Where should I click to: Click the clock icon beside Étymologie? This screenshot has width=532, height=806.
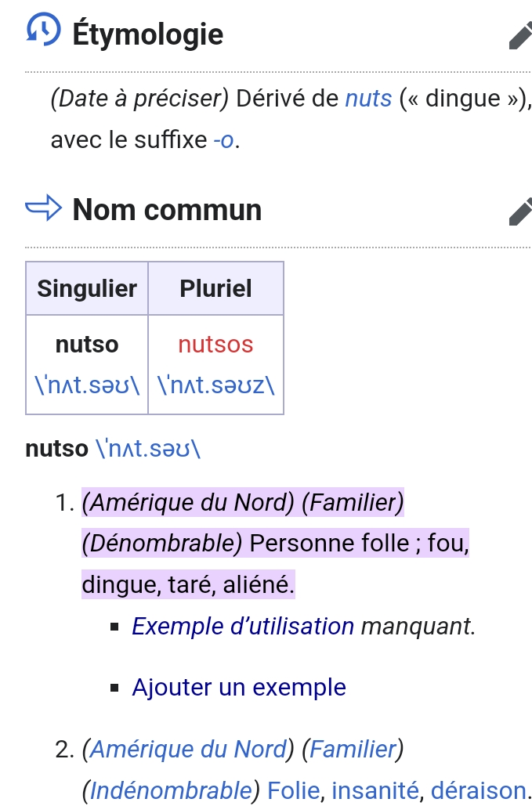click(x=43, y=31)
